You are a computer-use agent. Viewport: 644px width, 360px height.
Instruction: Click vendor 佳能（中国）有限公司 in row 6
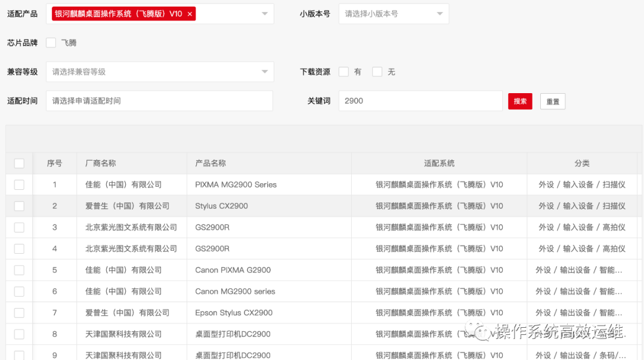[123, 292]
